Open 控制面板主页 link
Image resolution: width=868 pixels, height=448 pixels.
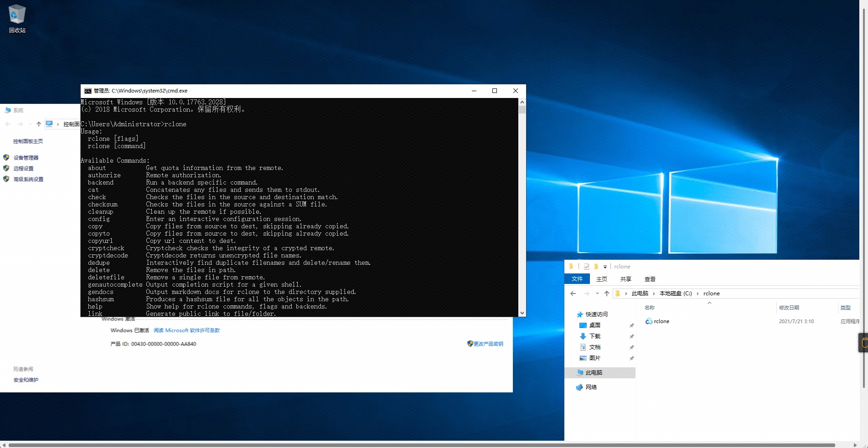(x=28, y=141)
